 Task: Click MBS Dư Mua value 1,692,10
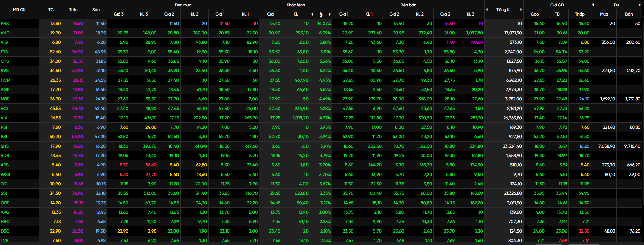[608, 99]
